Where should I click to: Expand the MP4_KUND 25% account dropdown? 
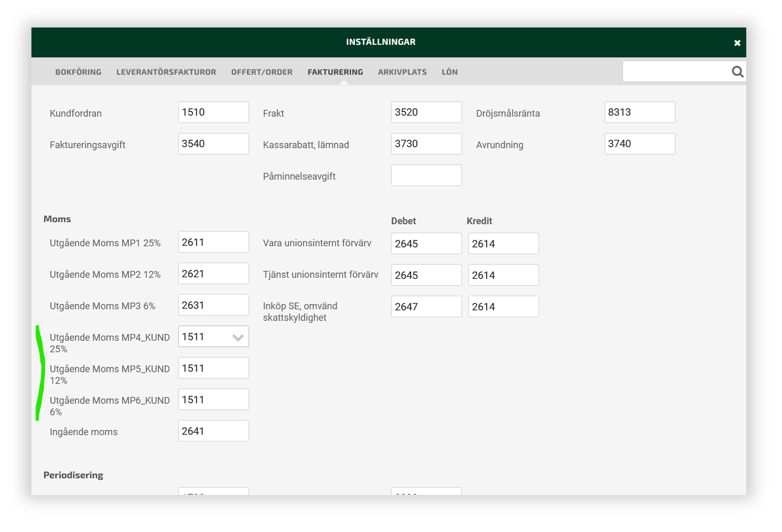pos(238,337)
